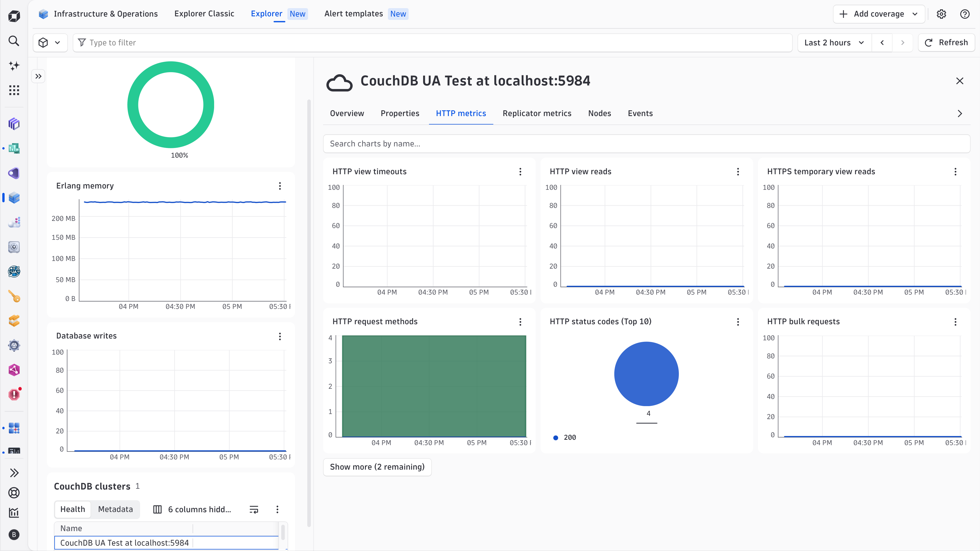980x551 pixels.
Task: Open Infrastructure & Operations app title
Action: pos(98,14)
